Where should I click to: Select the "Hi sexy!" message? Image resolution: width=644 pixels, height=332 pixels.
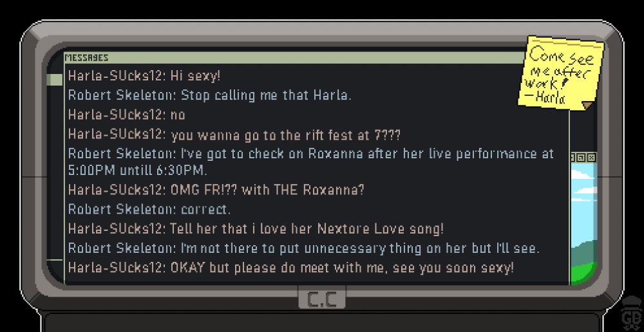click(144, 76)
